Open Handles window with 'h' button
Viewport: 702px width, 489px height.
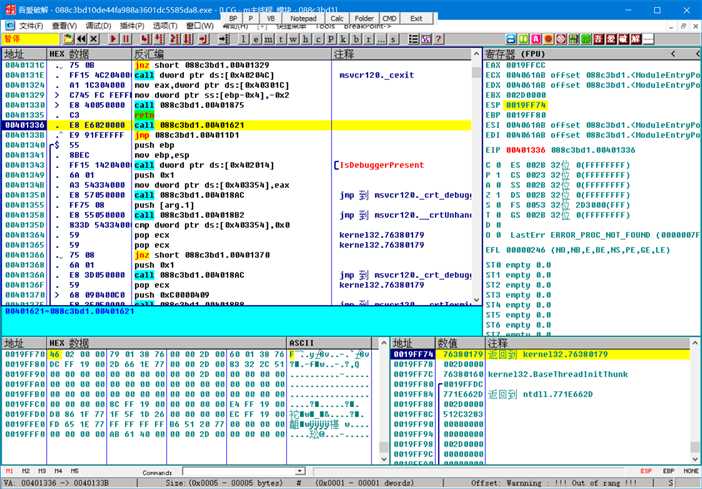(306, 39)
